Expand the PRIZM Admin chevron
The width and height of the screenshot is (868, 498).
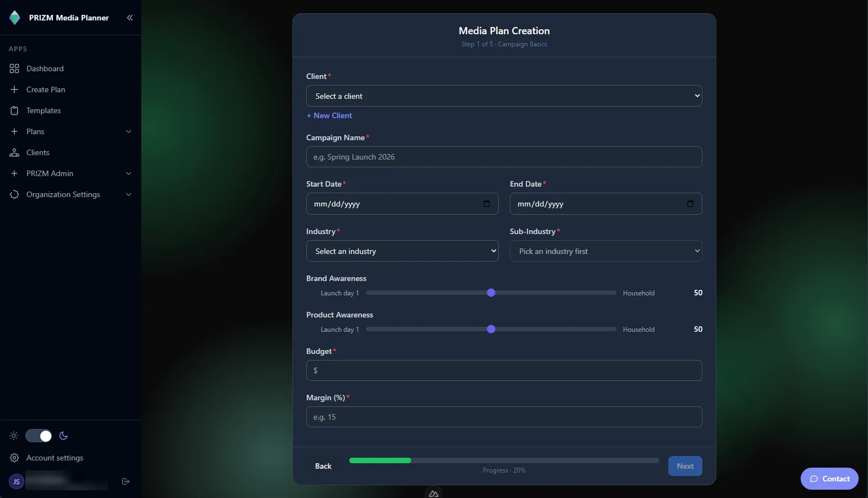tap(129, 173)
